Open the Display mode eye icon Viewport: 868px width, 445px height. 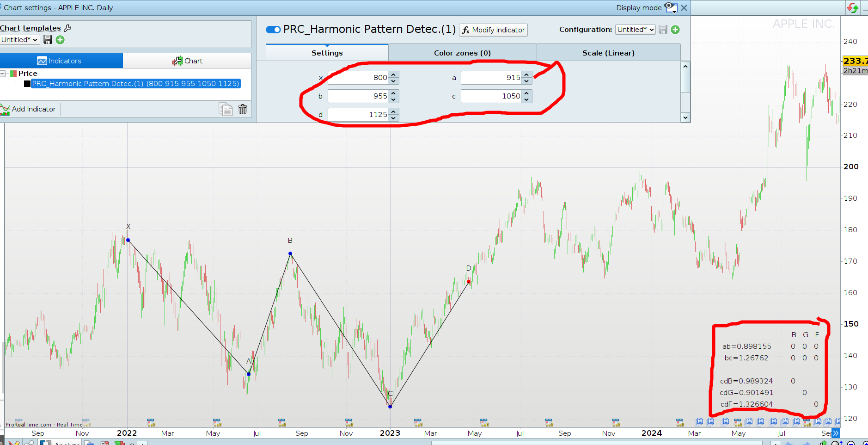670,7
